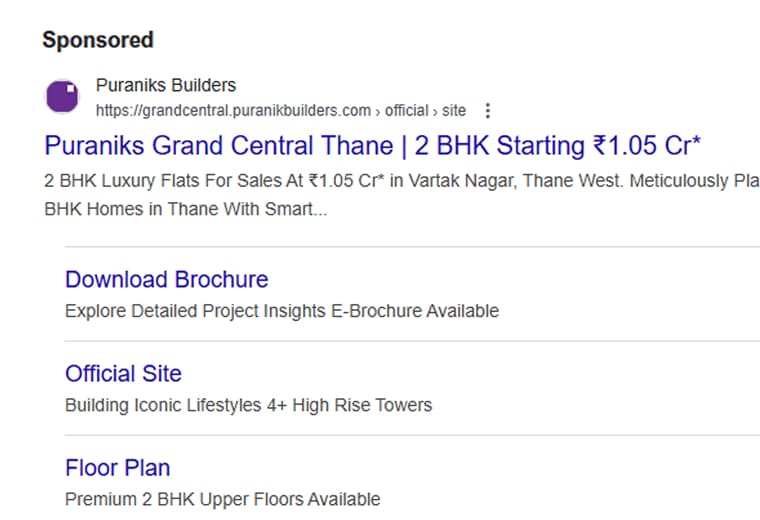
Task: Click the ₹1.05 Cr* price in the headline
Action: pos(647,145)
